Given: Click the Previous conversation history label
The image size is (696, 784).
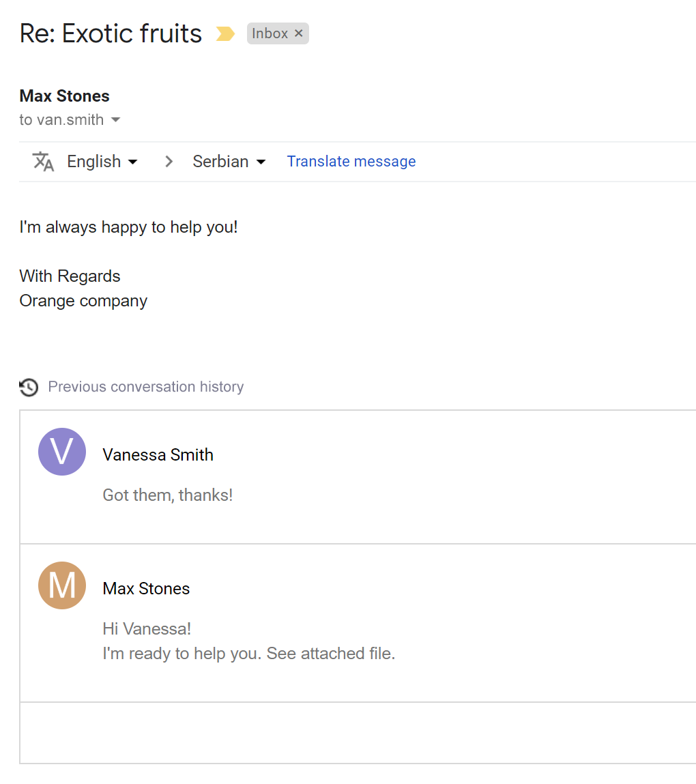Looking at the screenshot, I should pyautogui.click(x=145, y=386).
